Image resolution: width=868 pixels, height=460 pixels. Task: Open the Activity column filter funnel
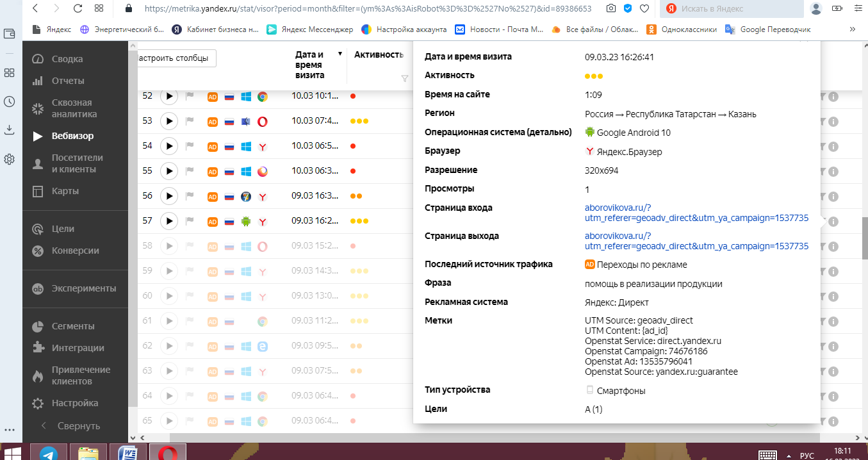(404, 79)
